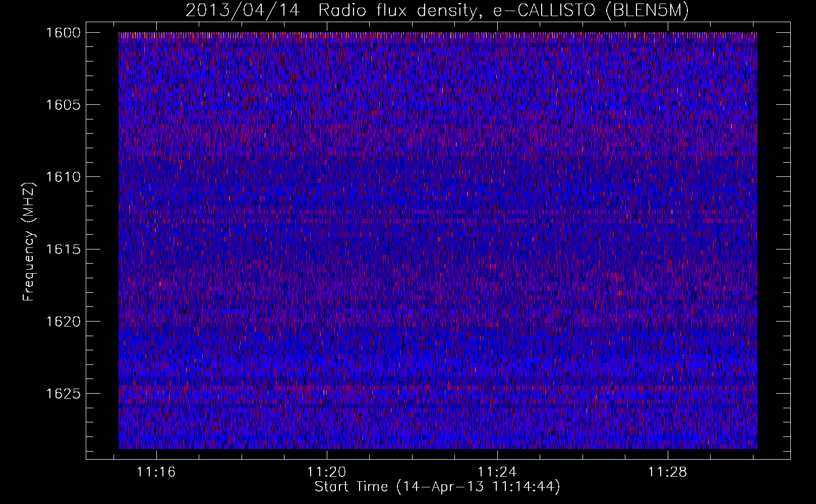The width and height of the screenshot is (816, 504).
Task: Click the 11:16 time tick label
Action: tap(156, 472)
